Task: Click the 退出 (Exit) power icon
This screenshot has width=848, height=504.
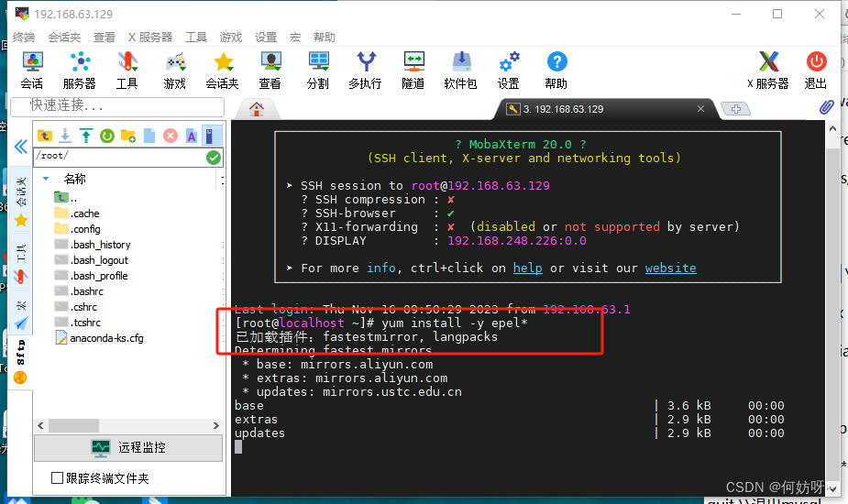Action: point(816,71)
